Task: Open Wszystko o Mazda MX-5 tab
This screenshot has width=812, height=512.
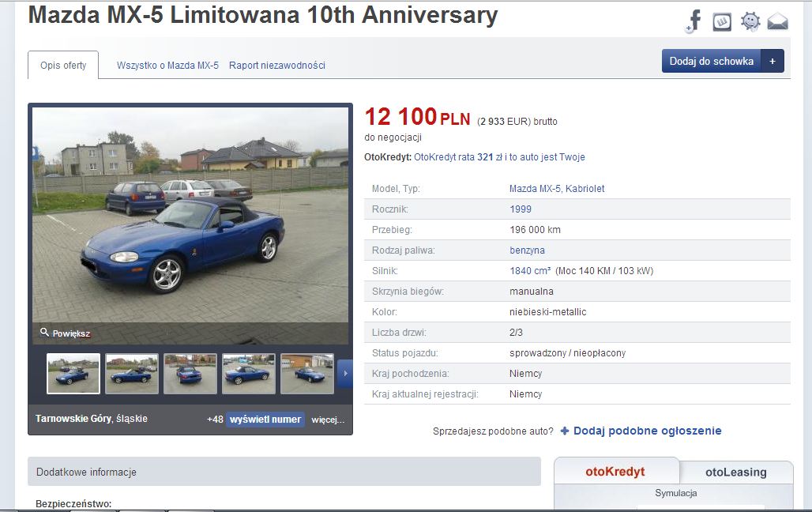Action: (x=167, y=66)
